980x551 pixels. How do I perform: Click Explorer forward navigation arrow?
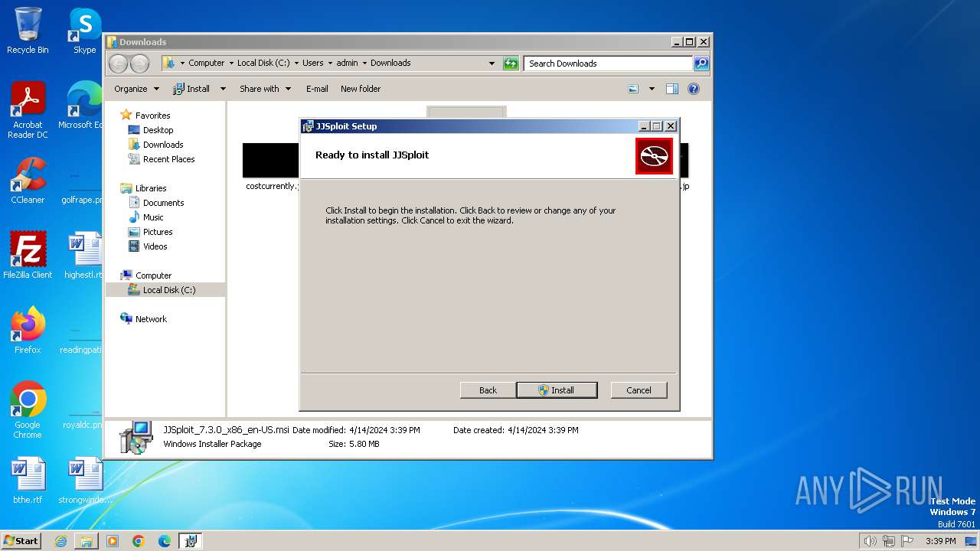point(139,64)
